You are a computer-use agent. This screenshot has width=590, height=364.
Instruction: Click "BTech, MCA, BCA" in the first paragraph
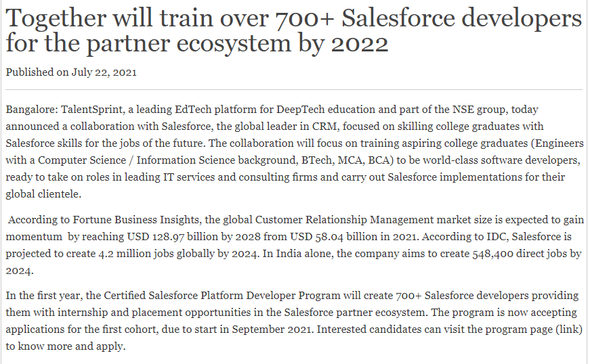pos(358,160)
